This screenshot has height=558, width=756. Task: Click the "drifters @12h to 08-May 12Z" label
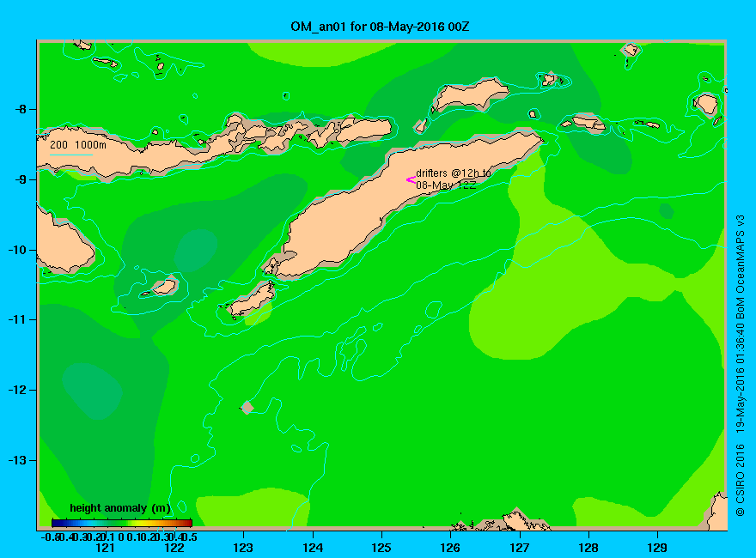[x=454, y=179]
